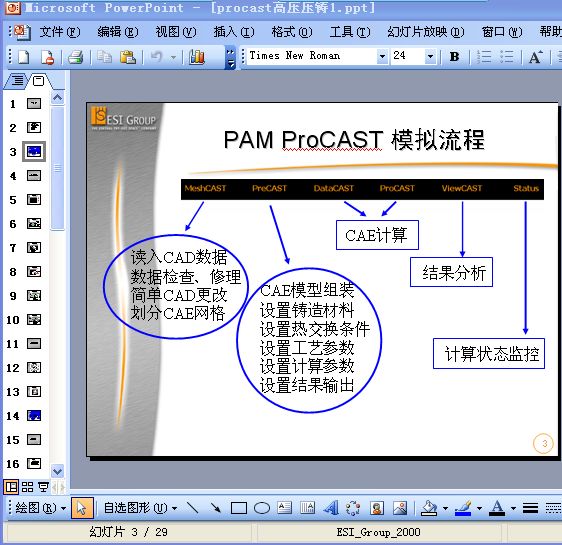Open the 文件 menu
Screen dimensions: 562x545
[60, 32]
